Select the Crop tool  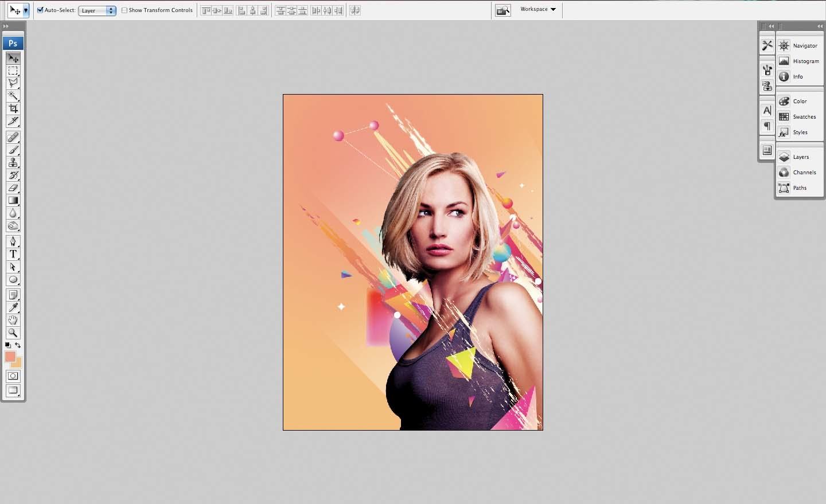(x=13, y=108)
